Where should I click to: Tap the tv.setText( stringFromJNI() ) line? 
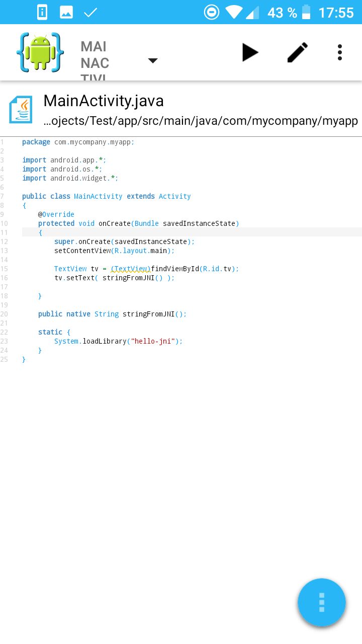tap(114, 278)
